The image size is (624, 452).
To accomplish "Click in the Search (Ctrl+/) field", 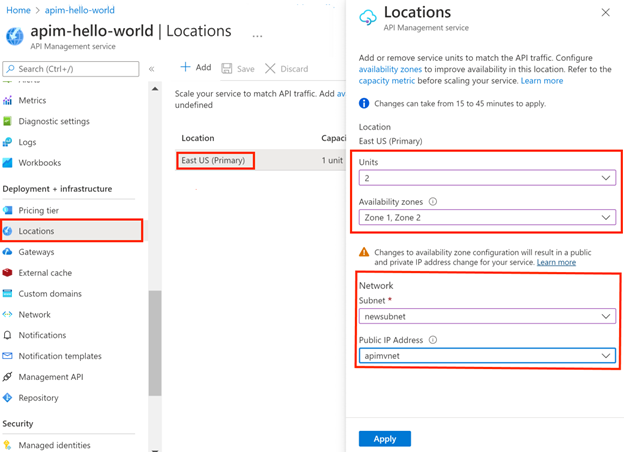I will pos(72,69).
